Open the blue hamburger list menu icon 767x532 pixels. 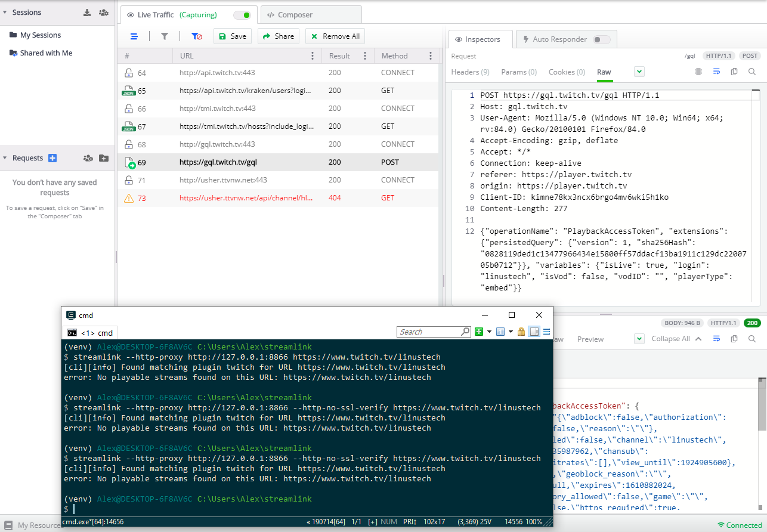pyautogui.click(x=134, y=36)
